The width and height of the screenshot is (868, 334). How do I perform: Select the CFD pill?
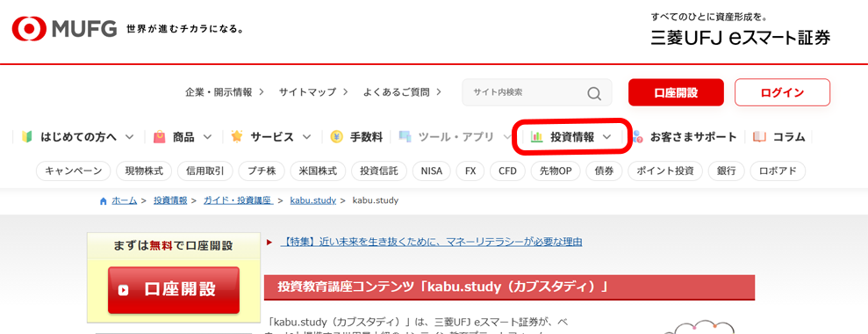click(x=507, y=171)
